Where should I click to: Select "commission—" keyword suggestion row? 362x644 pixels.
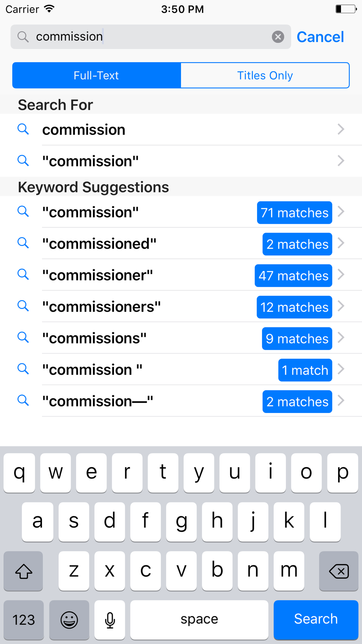point(181,401)
